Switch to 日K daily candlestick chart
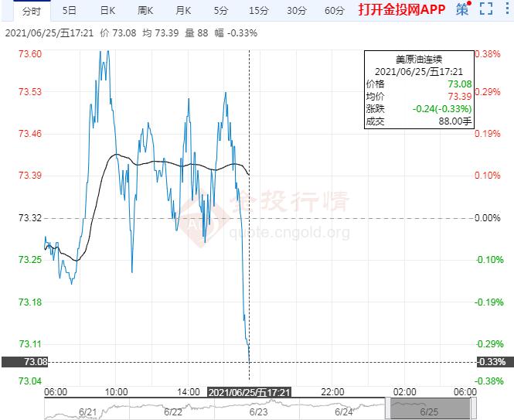The width and height of the screenshot is (514, 420). click(109, 10)
